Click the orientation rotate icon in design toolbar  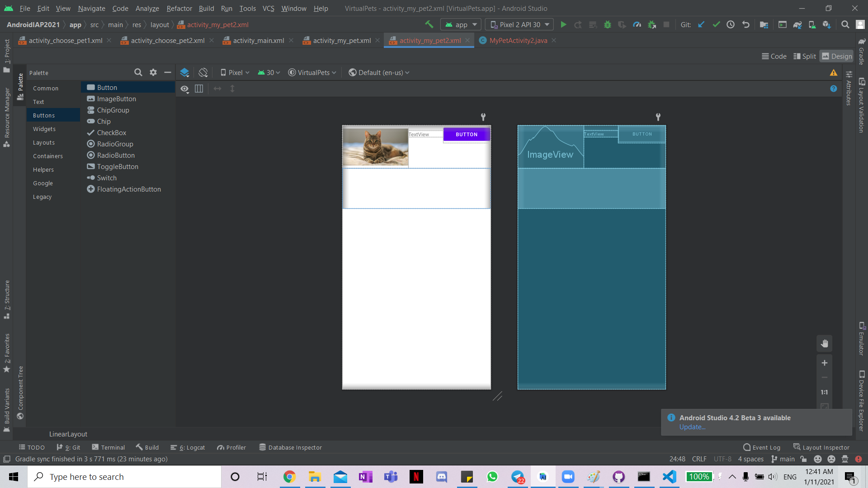[x=203, y=73]
